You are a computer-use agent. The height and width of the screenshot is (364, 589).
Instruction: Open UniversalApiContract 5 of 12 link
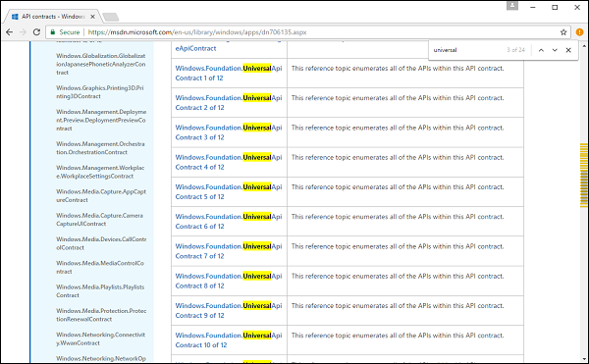click(229, 191)
